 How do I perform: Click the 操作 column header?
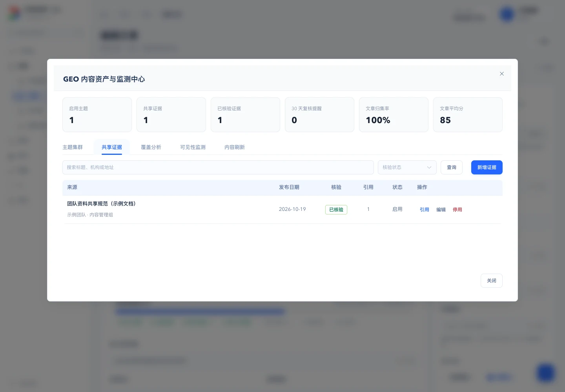(x=422, y=187)
